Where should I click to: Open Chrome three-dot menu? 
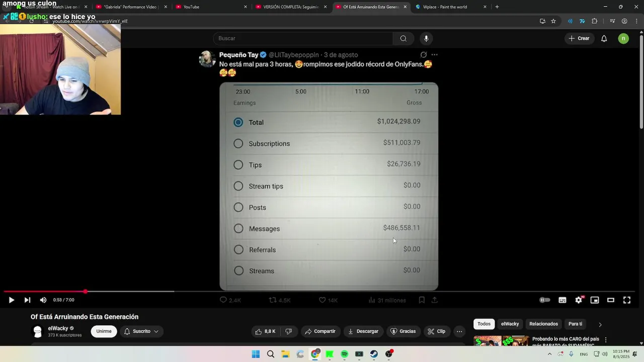pyautogui.click(x=636, y=21)
